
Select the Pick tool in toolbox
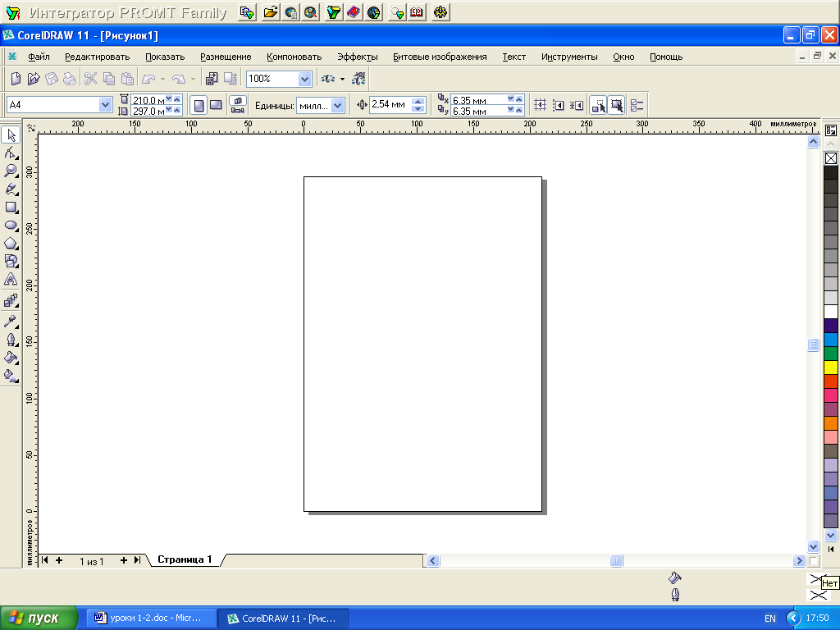(11, 135)
